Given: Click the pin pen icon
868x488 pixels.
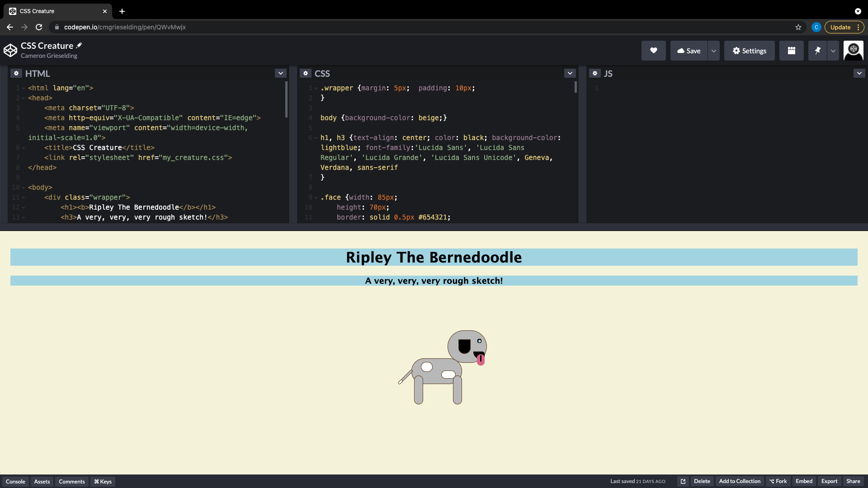Looking at the screenshot, I should pos(817,51).
